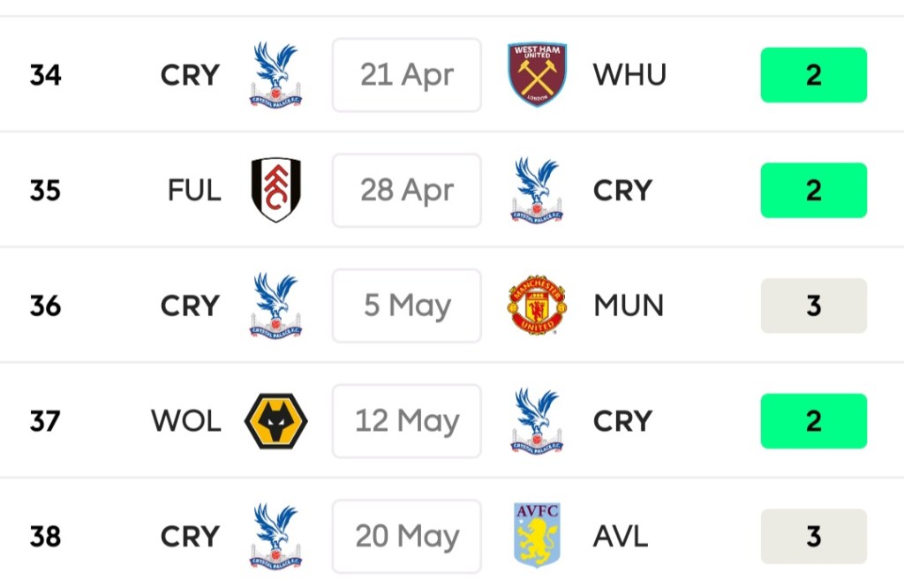Click grey difficulty 3 badge for MUN
The width and height of the screenshot is (904, 588).
813,305
